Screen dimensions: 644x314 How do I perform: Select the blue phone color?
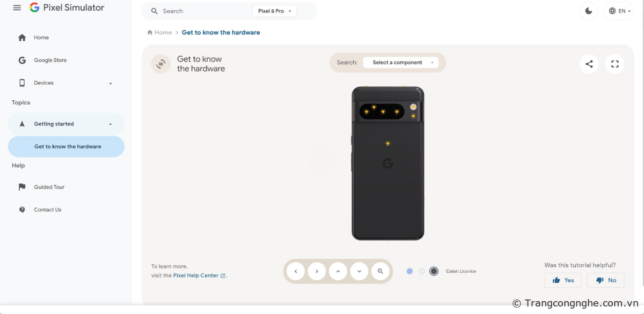[410, 271]
